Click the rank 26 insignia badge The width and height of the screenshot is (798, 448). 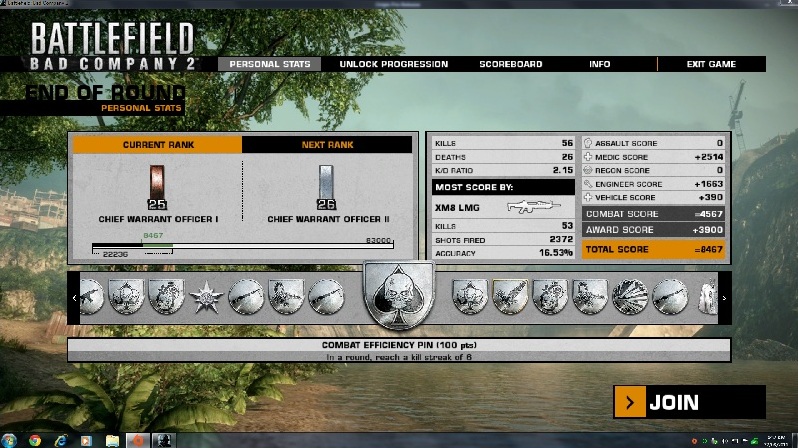326,187
